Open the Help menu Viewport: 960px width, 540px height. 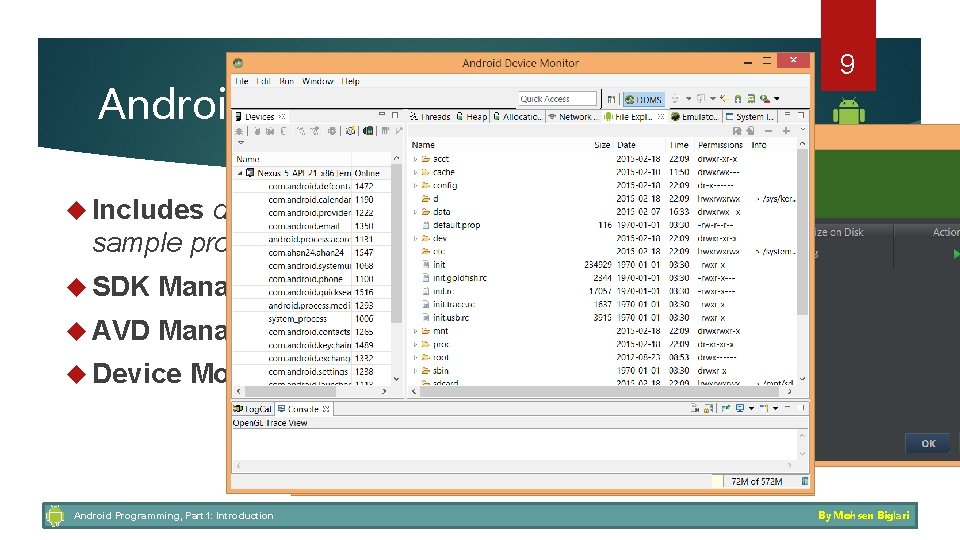(x=350, y=81)
